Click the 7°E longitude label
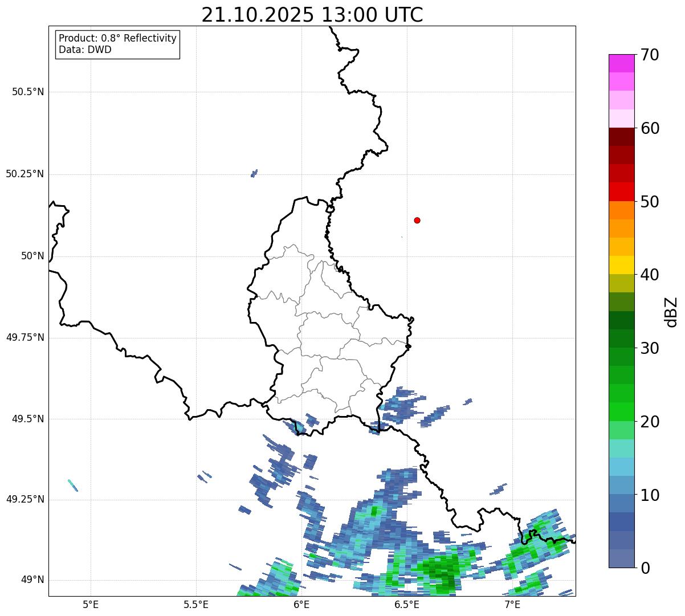Viewport: 685px width, 616px height. 512,604
